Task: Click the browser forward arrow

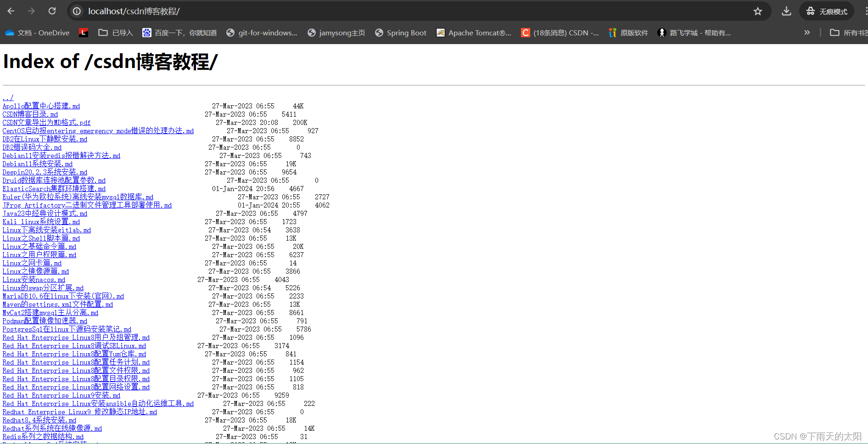Action: coord(31,11)
